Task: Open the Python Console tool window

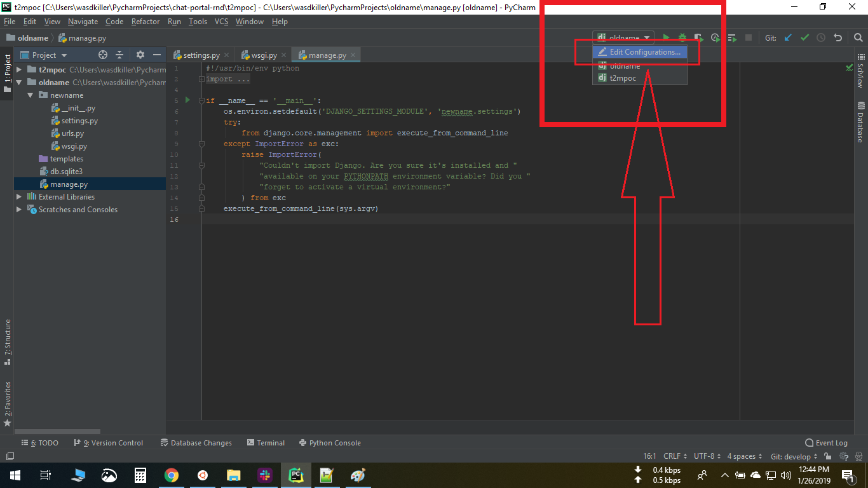Action: 330,443
